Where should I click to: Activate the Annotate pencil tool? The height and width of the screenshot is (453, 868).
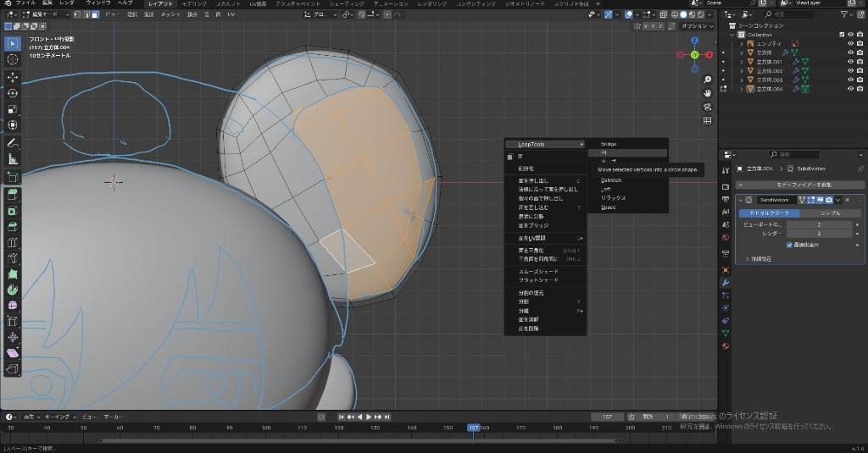[13, 143]
